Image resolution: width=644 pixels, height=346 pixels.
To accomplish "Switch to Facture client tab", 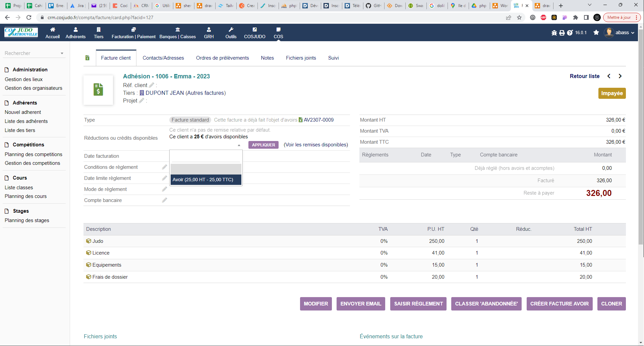I will click(x=116, y=58).
